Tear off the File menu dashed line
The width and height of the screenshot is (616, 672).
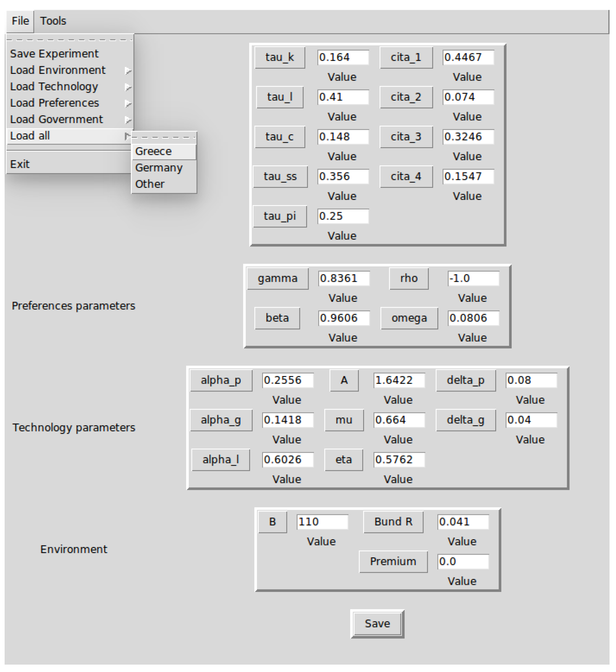pyautogui.click(x=70, y=40)
